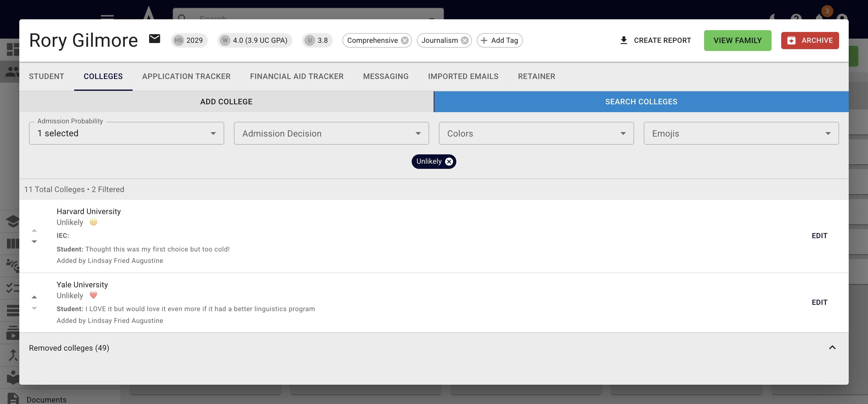Remove the Comprehensive tag

coord(405,40)
